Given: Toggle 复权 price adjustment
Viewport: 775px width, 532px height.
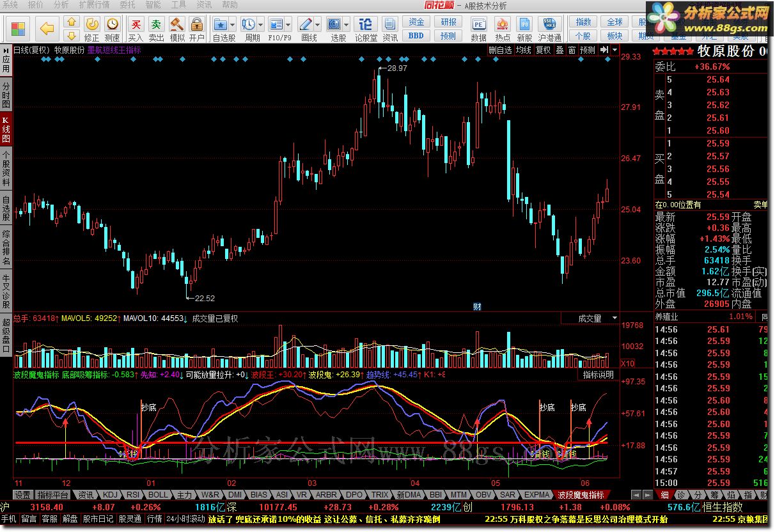Looking at the screenshot, I should [543, 50].
